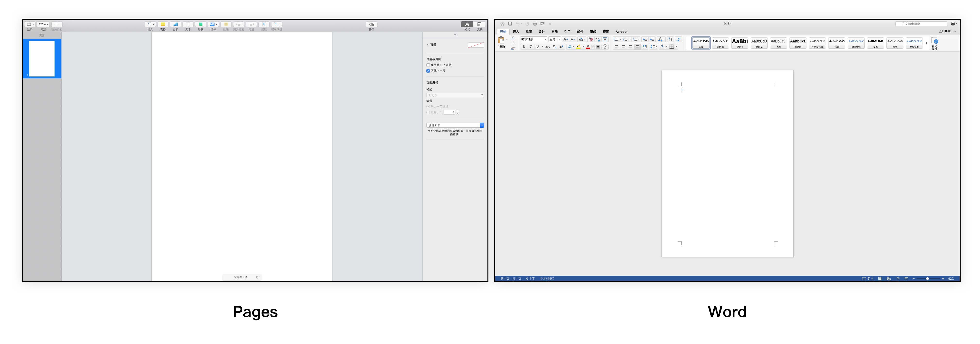Click the Collaborate (协作) icon in Pages
980x344 pixels.
click(372, 24)
